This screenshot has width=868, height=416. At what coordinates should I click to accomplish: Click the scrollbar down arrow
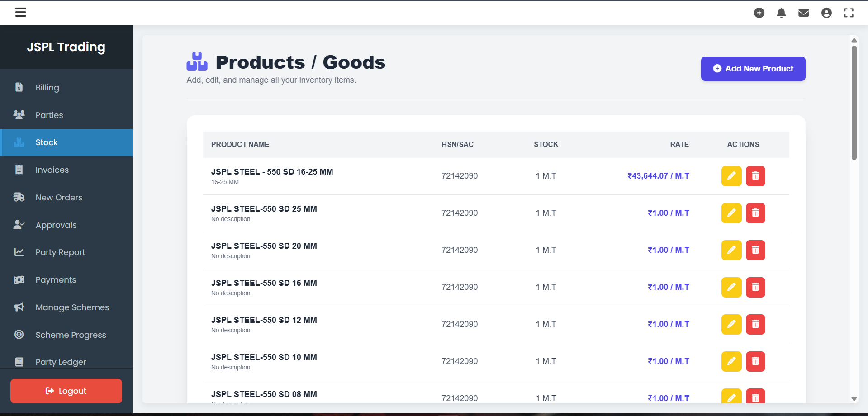(x=854, y=398)
